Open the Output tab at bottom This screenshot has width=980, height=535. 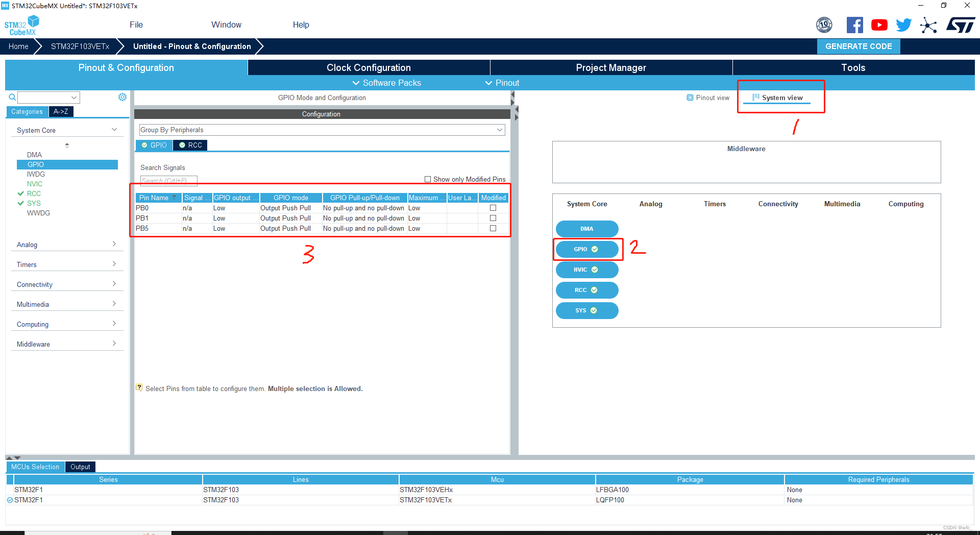coord(80,467)
